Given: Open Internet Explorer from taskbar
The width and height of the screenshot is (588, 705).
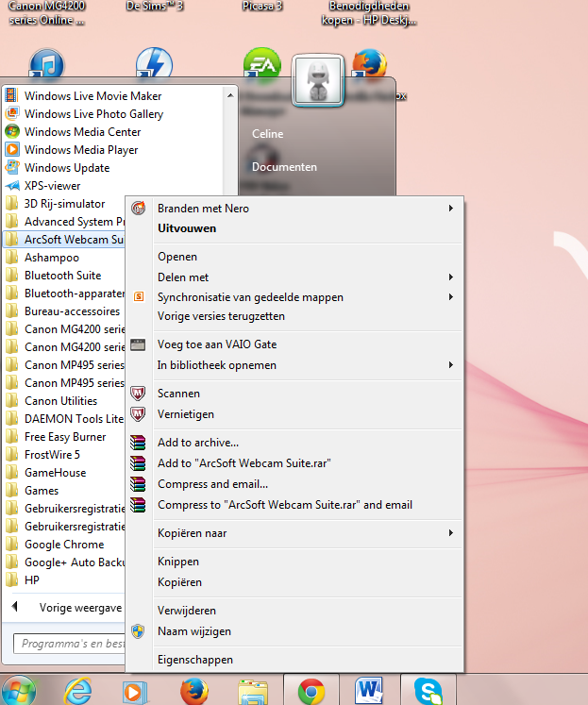Looking at the screenshot, I should (x=77, y=691).
